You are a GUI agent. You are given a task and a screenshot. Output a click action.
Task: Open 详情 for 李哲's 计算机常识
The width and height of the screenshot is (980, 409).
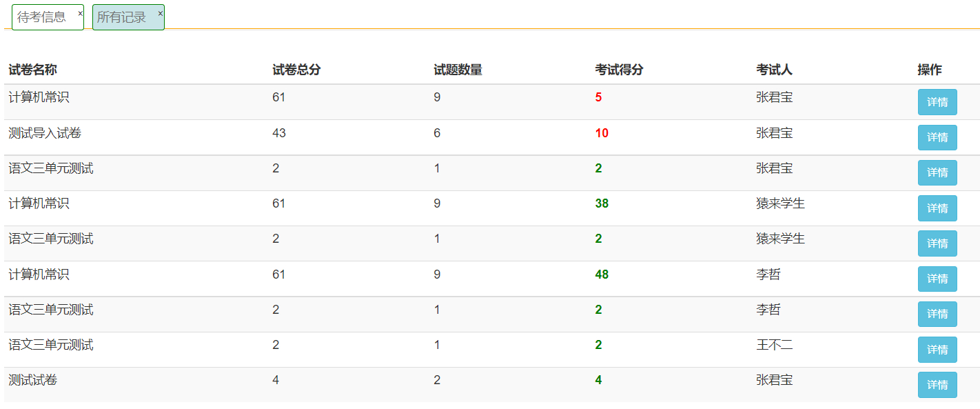937,279
